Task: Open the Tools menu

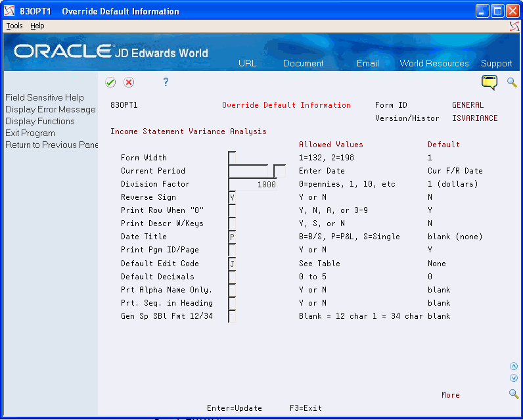Action: (14, 26)
